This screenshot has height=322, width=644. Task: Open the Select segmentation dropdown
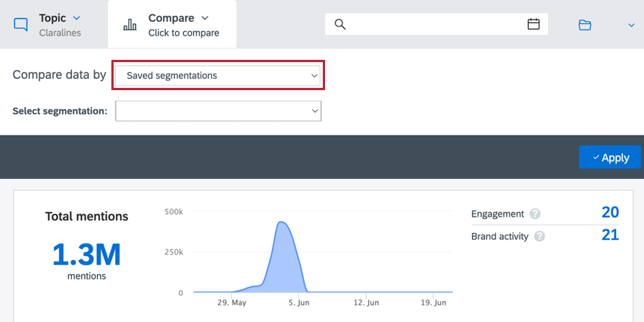pos(218,111)
